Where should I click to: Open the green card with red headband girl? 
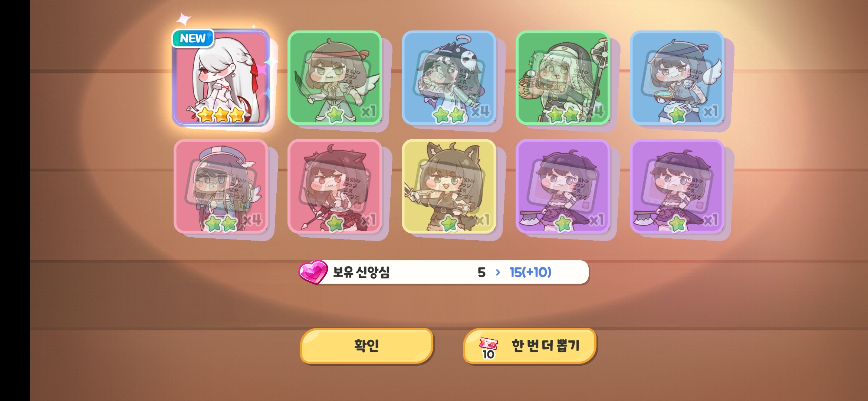tap(335, 78)
